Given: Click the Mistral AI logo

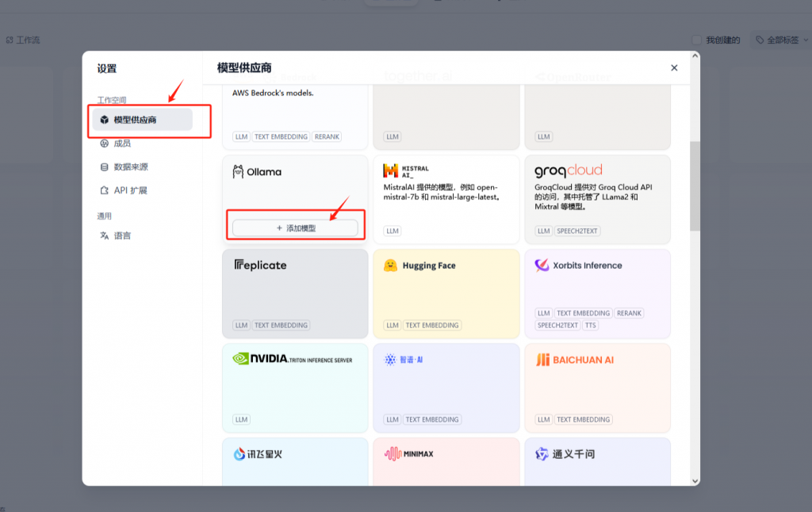Looking at the screenshot, I should point(406,171).
